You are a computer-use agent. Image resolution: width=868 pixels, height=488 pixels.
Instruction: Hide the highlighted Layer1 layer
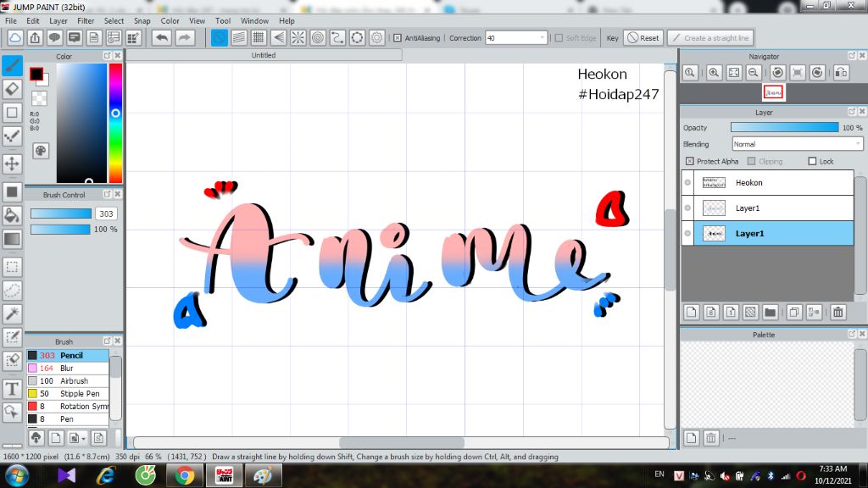(687, 234)
